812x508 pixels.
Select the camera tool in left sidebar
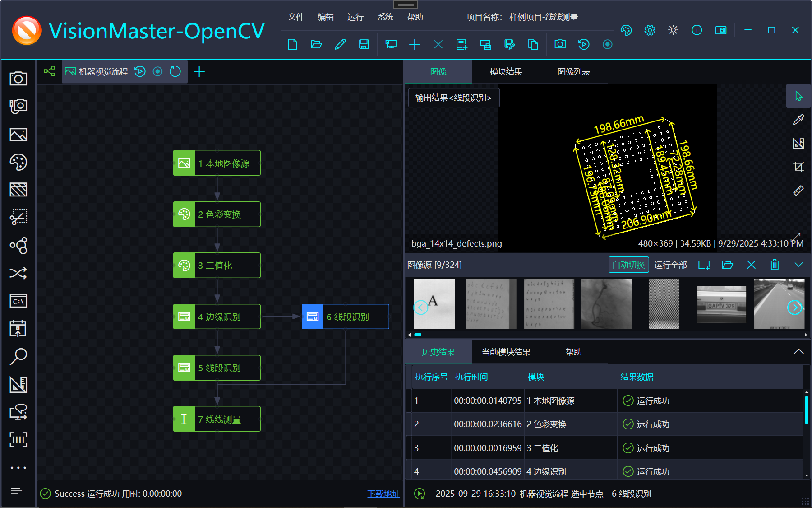tap(18, 79)
